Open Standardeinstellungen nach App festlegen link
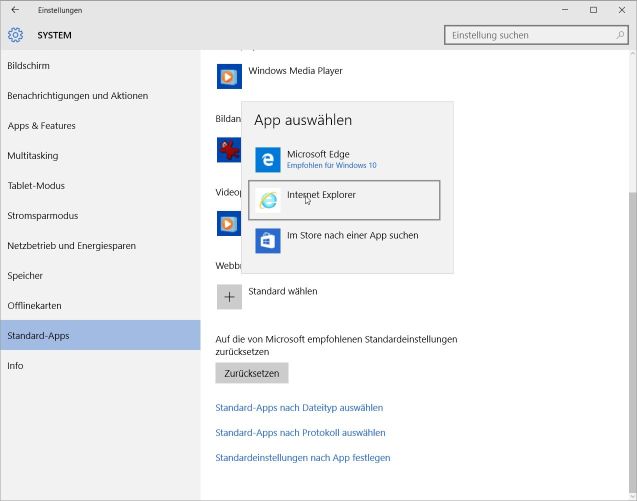Image resolution: width=637 pixels, height=501 pixels. tap(303, 458)
